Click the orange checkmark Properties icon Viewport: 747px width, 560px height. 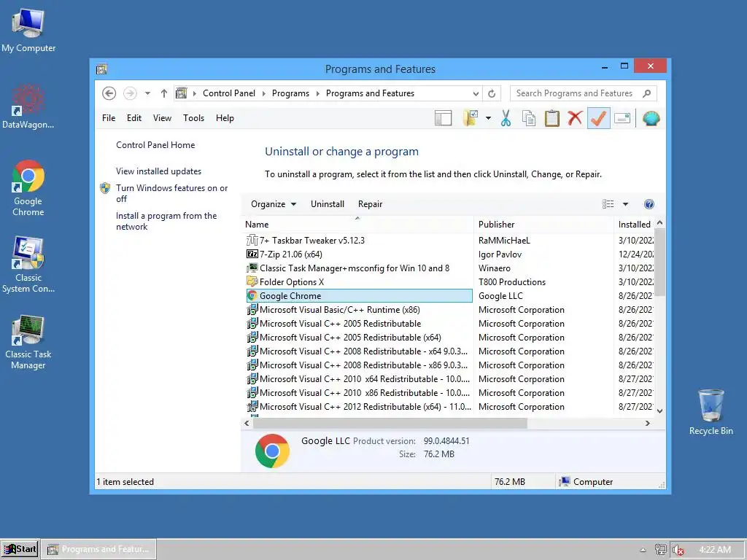(x=598, y=118)
